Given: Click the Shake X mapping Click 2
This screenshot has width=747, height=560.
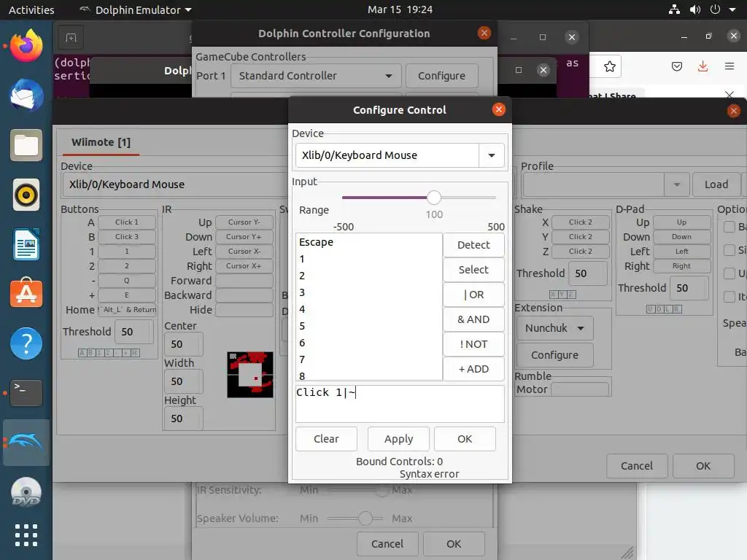Looking at the screenshot, I should 580,222.
